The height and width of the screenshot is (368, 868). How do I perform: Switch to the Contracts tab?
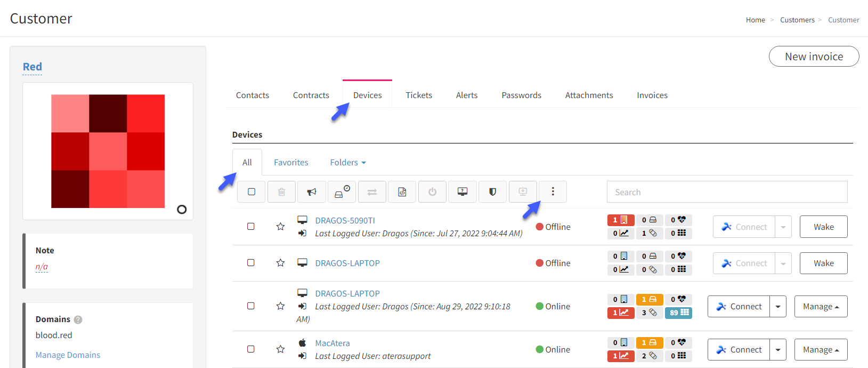311,95
